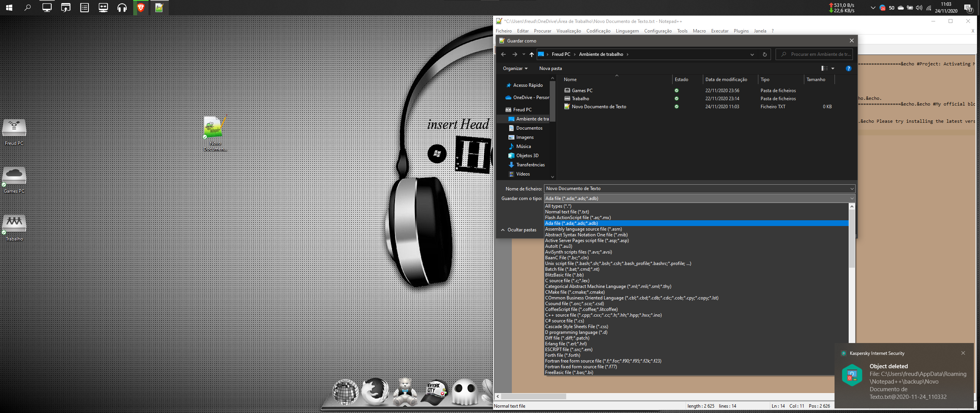
Task: Open the Brave browser taskbar icon
Action: (x=140, y=7)
